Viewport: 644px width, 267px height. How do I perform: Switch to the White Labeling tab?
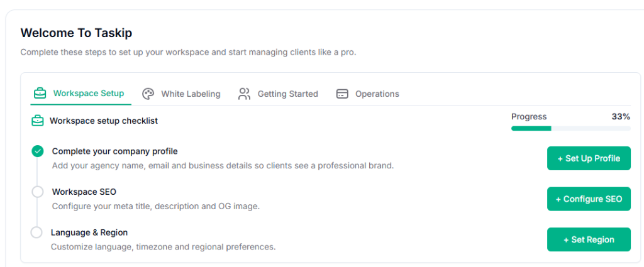[x=191, y=94]
